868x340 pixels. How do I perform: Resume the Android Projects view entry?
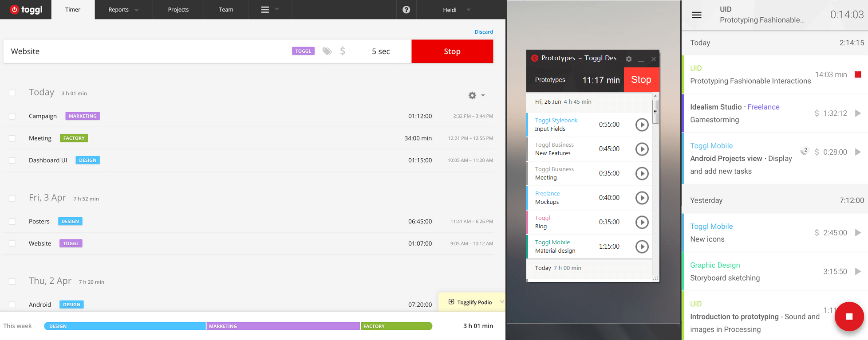858,152
